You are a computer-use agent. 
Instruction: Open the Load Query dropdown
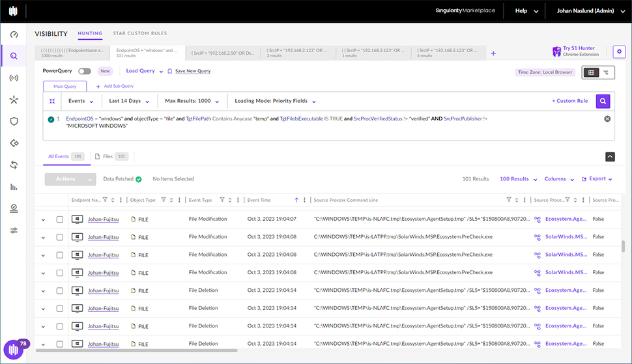(144, 71)
